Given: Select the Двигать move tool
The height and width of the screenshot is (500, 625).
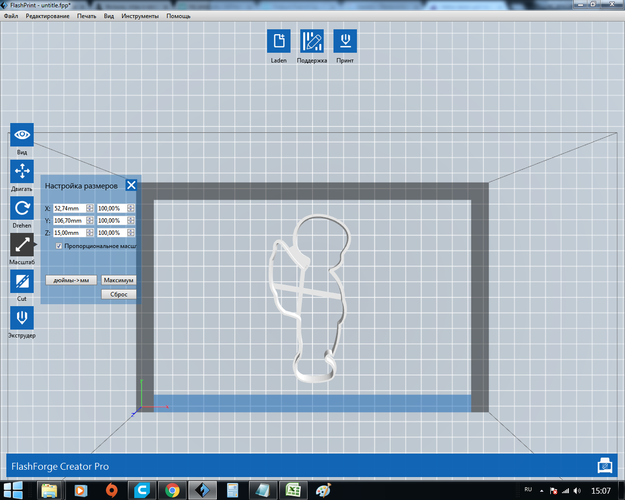Looking at the screenshot, I should click(22, 171).
